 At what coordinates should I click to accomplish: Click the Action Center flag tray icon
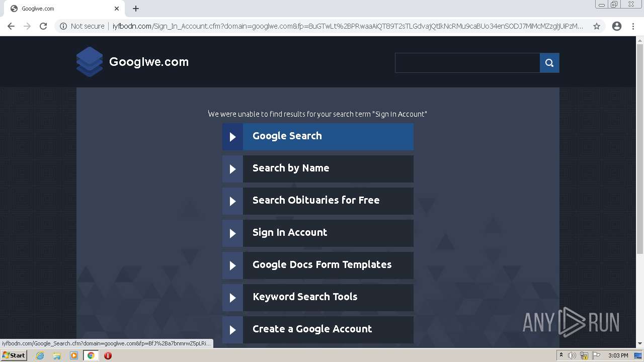tap(596, 355)
